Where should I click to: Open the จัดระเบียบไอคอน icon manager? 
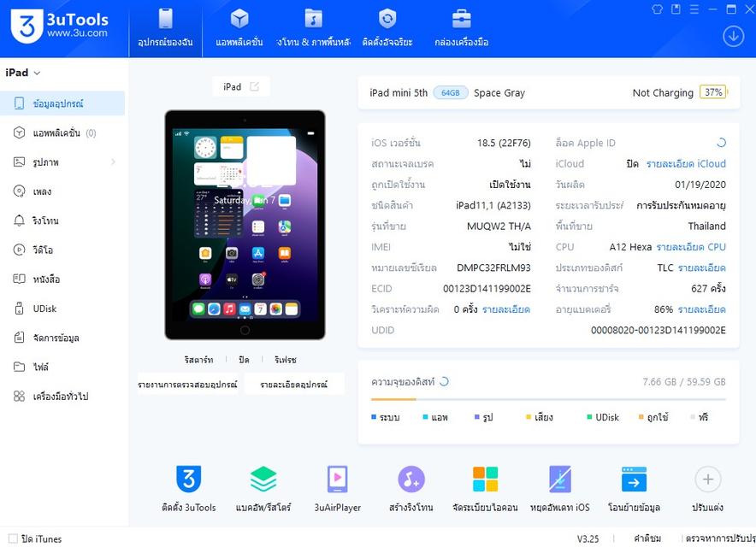[x=485, y=488]
